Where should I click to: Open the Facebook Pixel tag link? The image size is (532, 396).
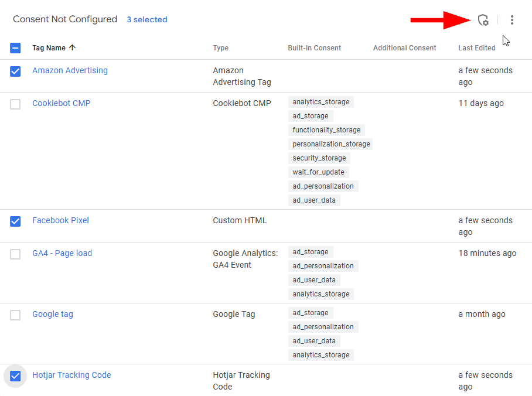(x=60, y=220)
